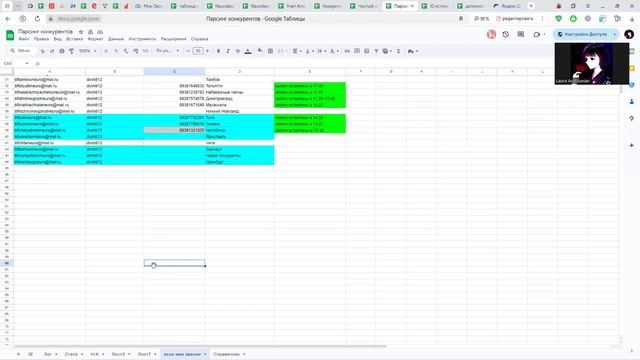Open the Файл menu
The height and width of the screenshot is (360, 640).
[24, 39]
